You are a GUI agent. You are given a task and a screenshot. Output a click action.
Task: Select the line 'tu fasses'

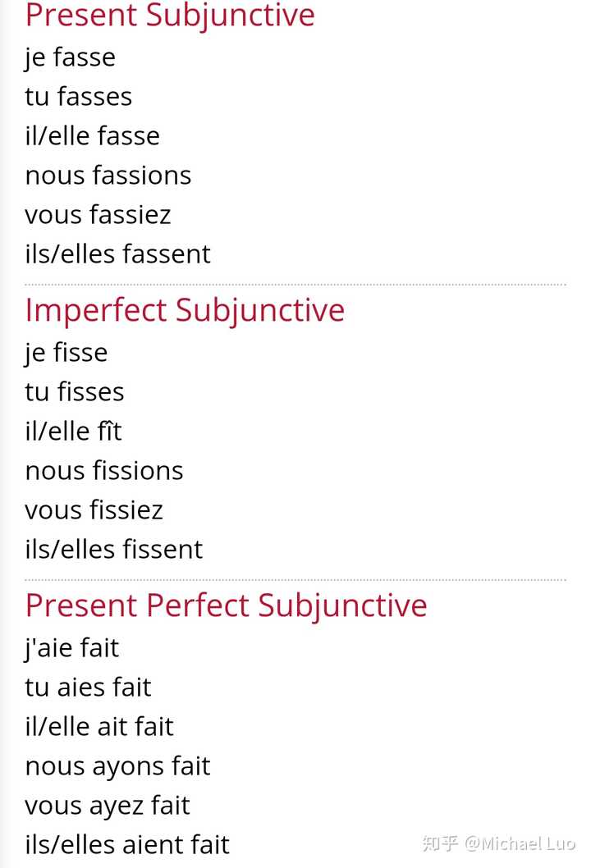(x=78, y=96)
